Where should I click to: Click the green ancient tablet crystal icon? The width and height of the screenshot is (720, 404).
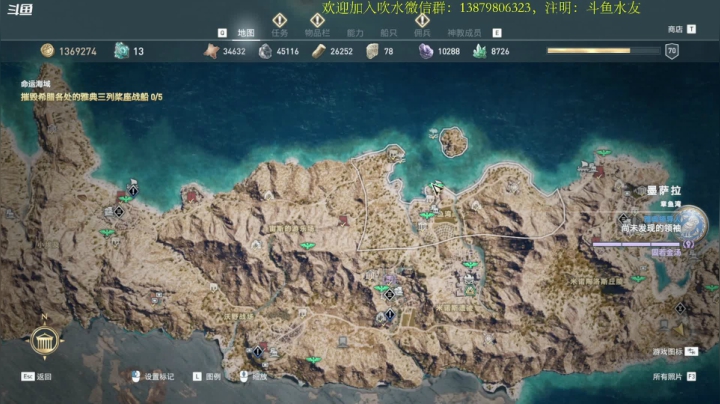coord(479,51)
